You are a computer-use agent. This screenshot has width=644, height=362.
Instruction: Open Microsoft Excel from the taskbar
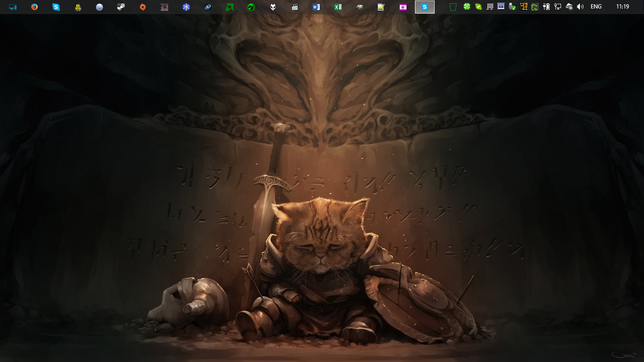[338, 7]
